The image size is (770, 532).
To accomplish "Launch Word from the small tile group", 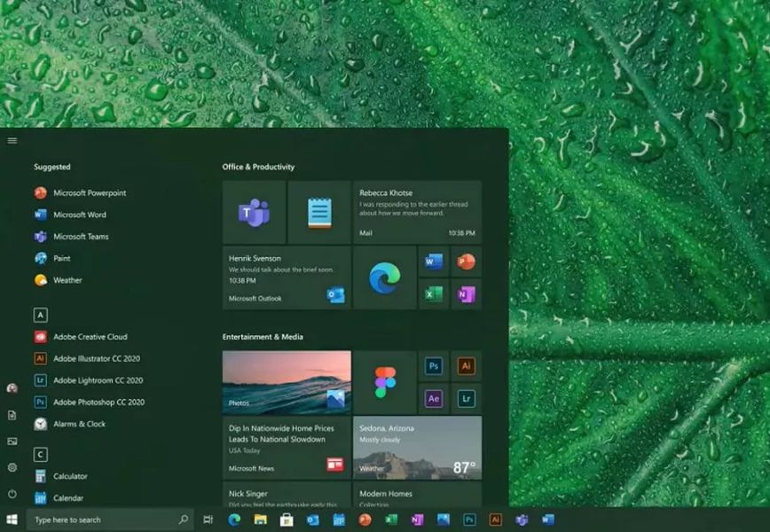I will tap(433, 262).
